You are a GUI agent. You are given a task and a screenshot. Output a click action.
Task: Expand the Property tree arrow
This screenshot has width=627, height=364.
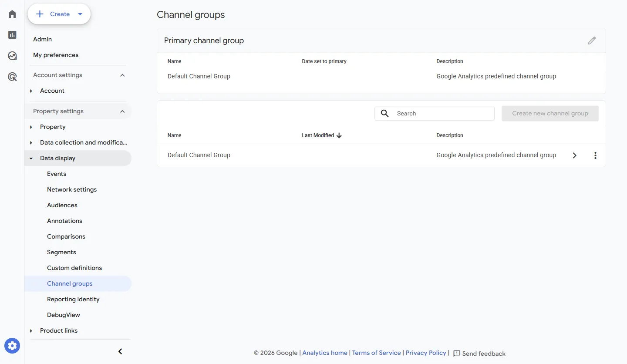tap(31, 127)
